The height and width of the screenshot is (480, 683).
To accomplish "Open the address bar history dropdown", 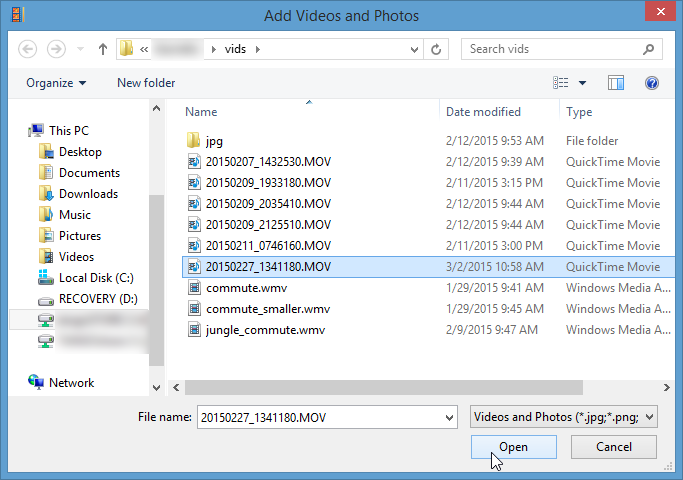I will point(413,48).
